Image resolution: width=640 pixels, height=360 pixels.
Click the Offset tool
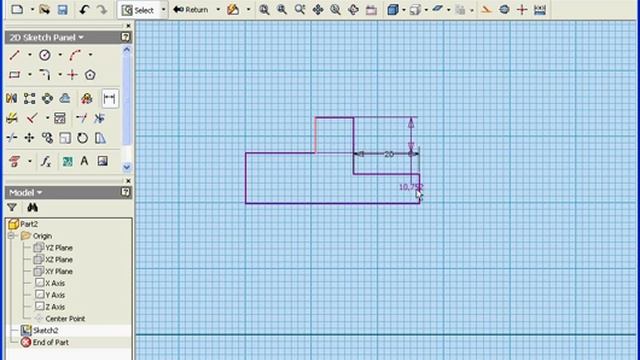pyautogui.click(x=65, y=98)
